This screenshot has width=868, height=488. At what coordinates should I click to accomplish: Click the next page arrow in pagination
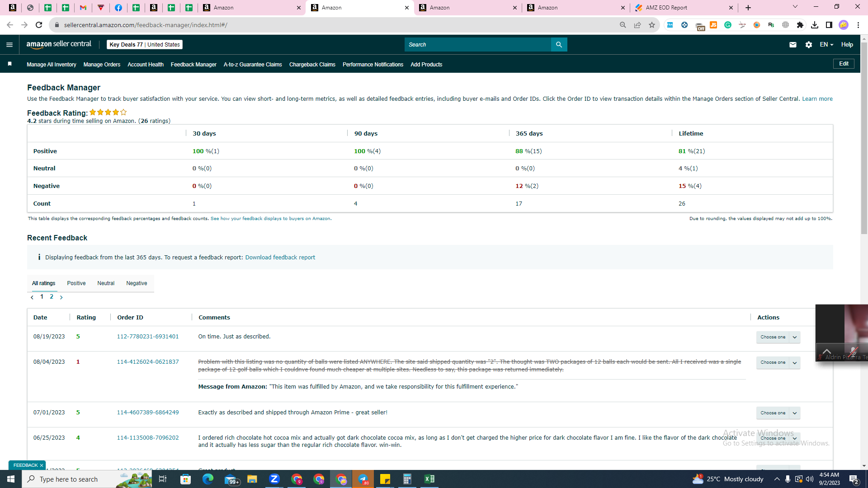point(61,297)
